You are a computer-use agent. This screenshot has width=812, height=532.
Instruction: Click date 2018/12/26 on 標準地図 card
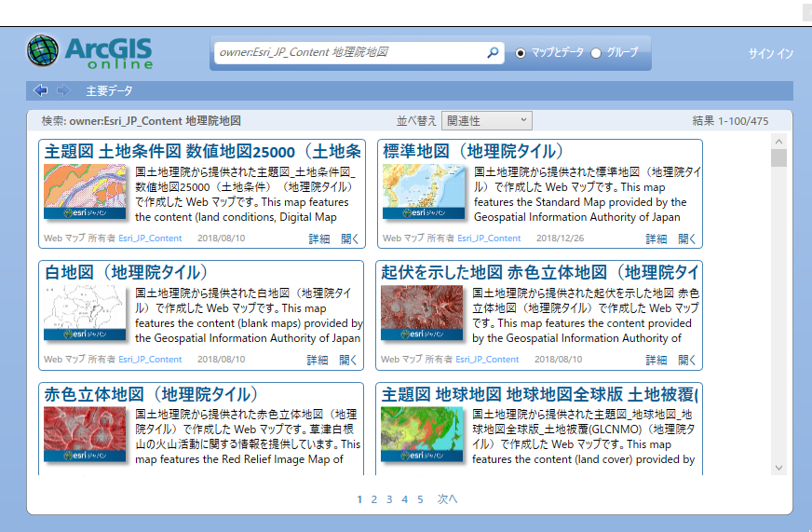pyautogui.click(x=560, y=239)
